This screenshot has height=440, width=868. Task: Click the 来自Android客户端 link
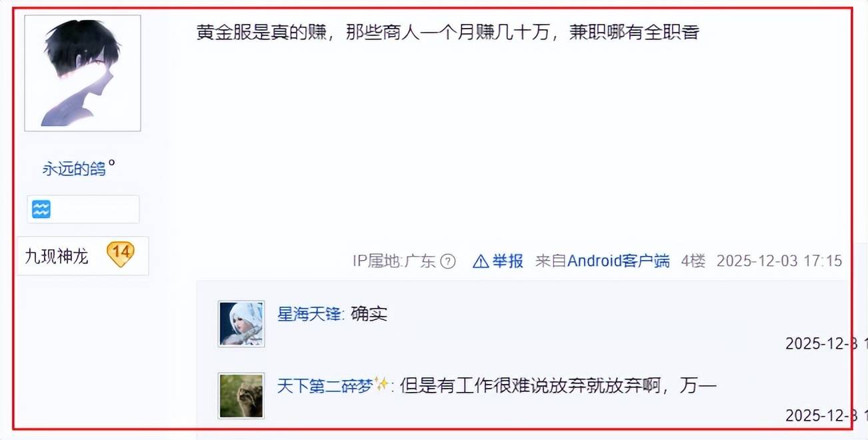coord(603,261)
